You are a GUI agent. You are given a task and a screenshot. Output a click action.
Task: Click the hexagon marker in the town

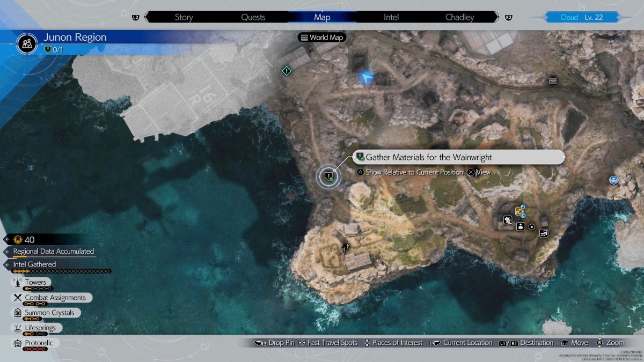click(x=532, y=227)
